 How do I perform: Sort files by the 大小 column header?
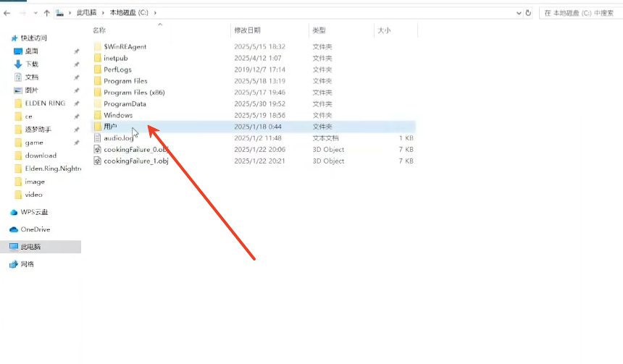pyautogui.click(x=383, y=30)
